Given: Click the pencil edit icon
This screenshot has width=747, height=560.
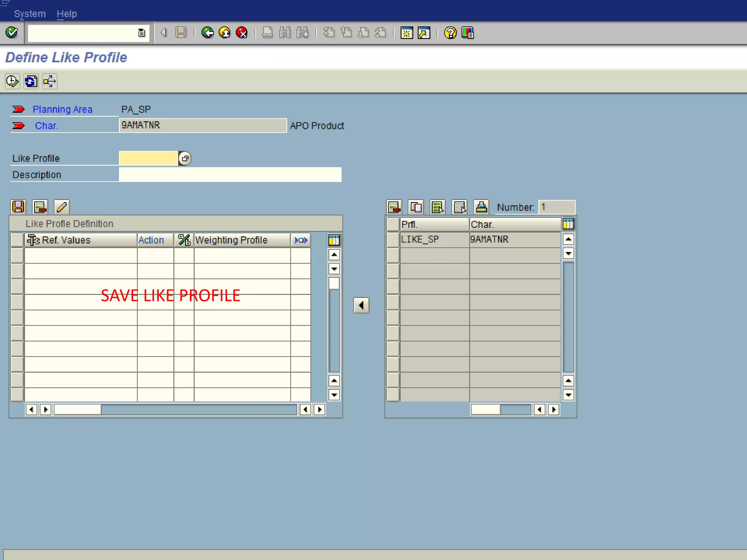Looking at the screenshot, I should coord(62,207).
